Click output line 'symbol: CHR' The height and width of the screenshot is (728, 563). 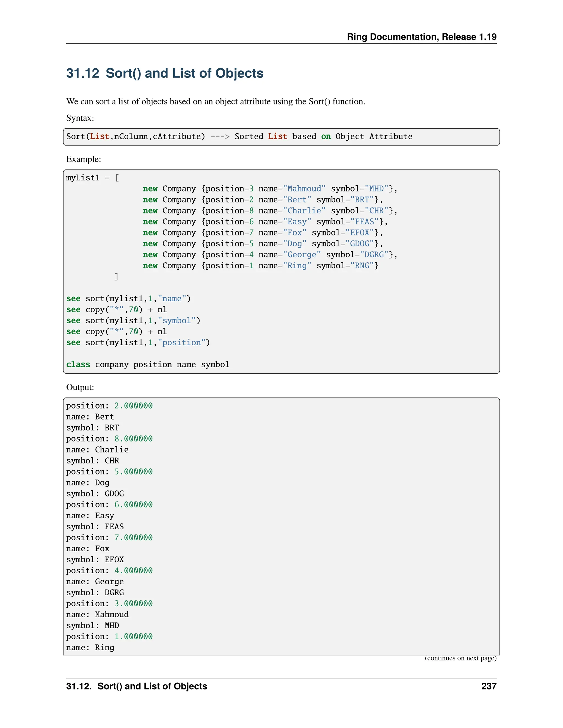[x=92, y=461]
